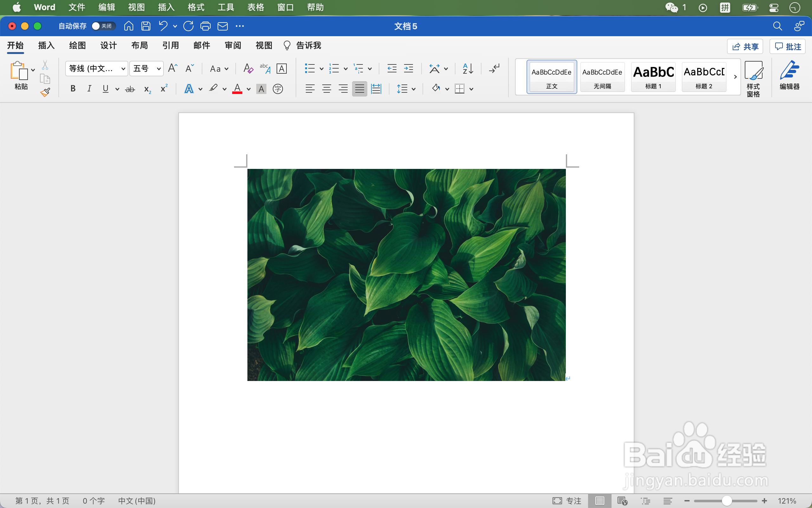Viewport: 812px width, 508px height.
Task: Open the Styles Pane
Action: pyautogui.click(x=753, y=79)
